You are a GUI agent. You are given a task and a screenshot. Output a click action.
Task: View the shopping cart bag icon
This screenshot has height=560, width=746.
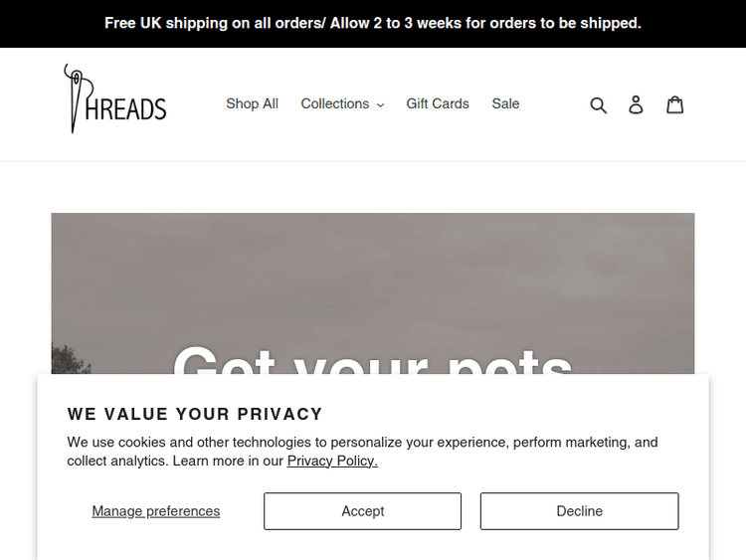pos(674,104)
